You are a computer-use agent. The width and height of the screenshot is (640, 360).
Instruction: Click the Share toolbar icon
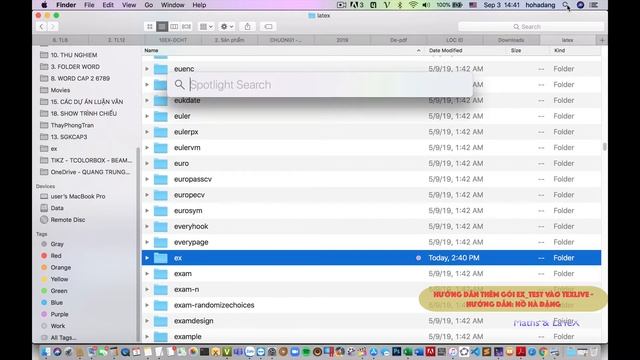247,27
